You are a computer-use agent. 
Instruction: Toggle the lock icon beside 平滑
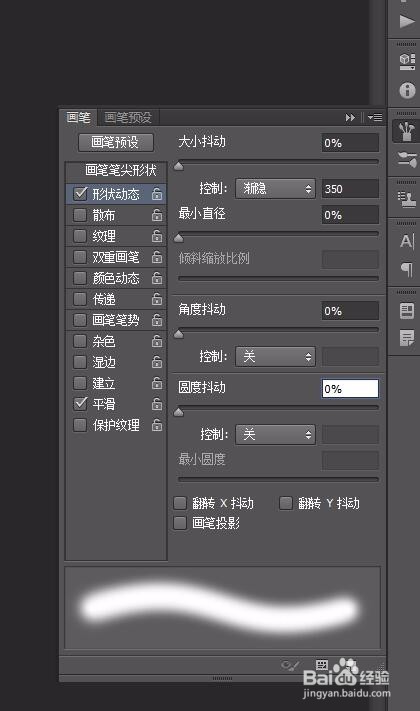(x=157, y=404)
